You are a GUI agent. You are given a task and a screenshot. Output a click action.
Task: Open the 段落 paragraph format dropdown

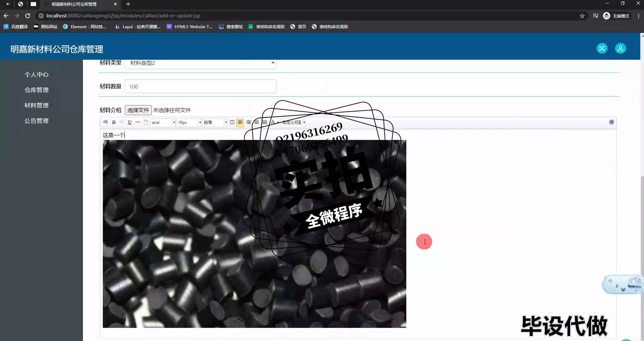(215, 122)
